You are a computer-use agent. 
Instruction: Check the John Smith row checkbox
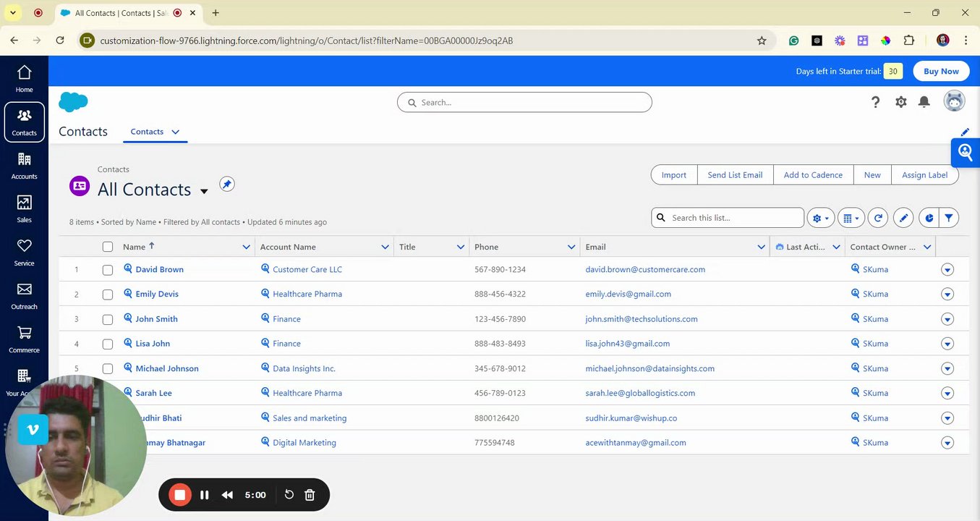[x=108, y=319]
